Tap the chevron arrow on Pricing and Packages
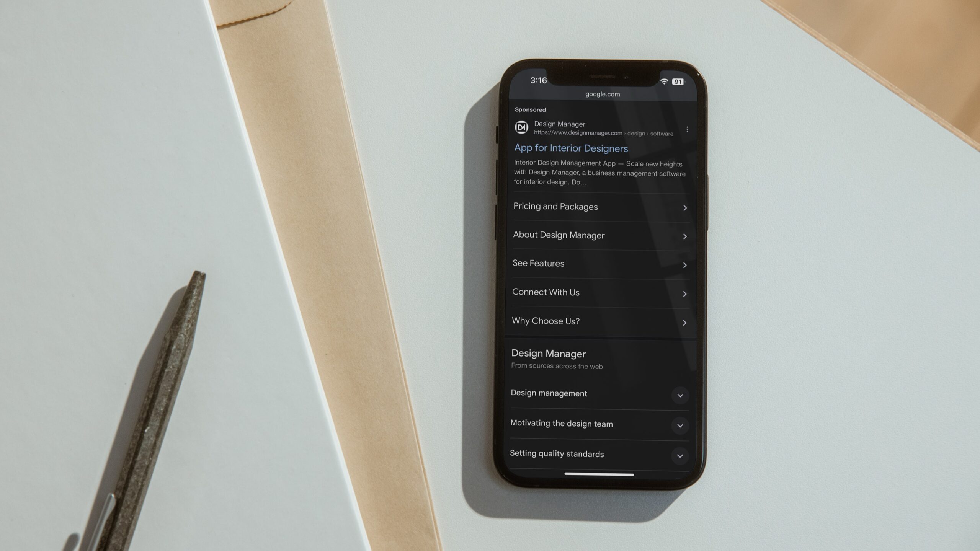This screenshot has height=551, width=980. click(685, 207)
